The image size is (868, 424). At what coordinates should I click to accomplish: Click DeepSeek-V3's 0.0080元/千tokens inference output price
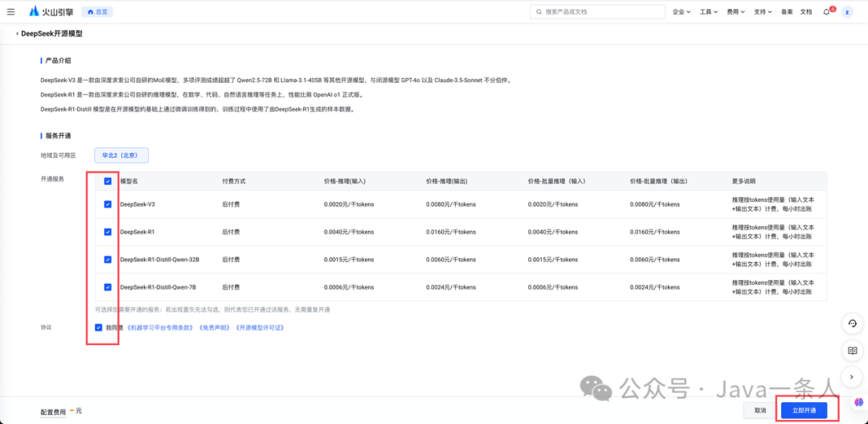point(451,204)
